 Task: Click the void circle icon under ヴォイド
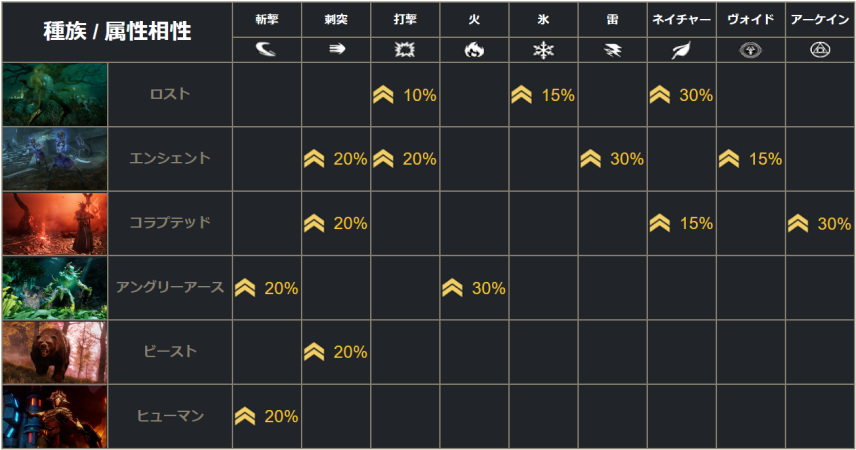(751, 50)
